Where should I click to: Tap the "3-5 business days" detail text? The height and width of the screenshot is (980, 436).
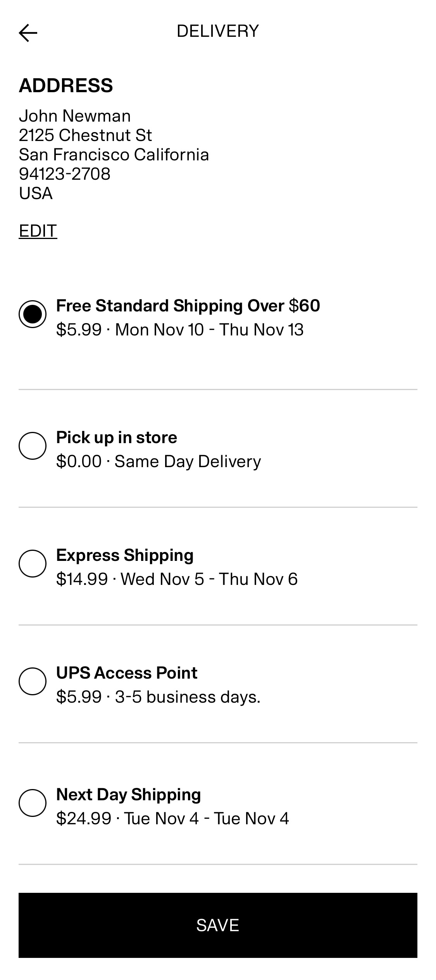click(188, 697)
